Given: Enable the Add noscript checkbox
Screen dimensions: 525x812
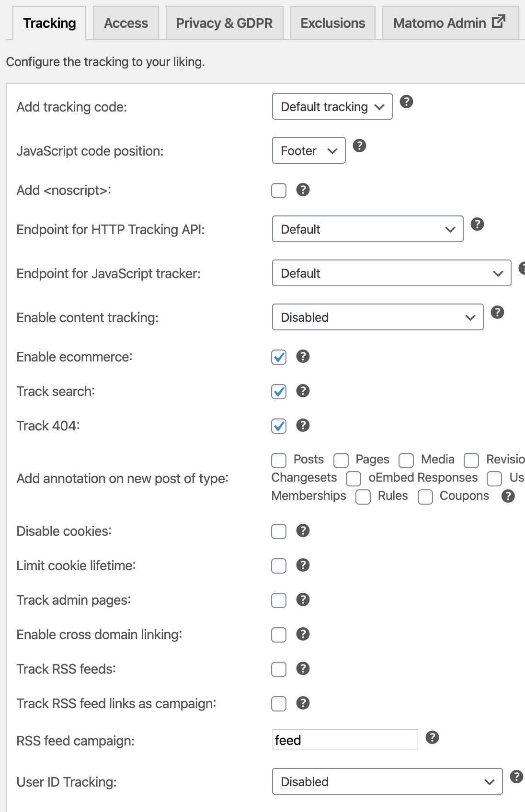Looking at the screenshot, I should tap(279, 191).
